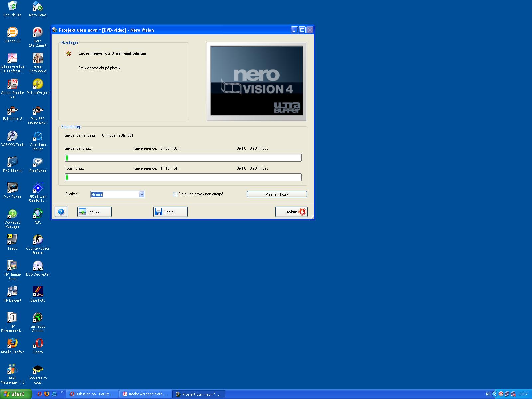Screen dimensions: 532x399
Task: Switch to 'Prosjekt uten navn' taskbar window
Action: pyautogui.click(x=199, y=394)
